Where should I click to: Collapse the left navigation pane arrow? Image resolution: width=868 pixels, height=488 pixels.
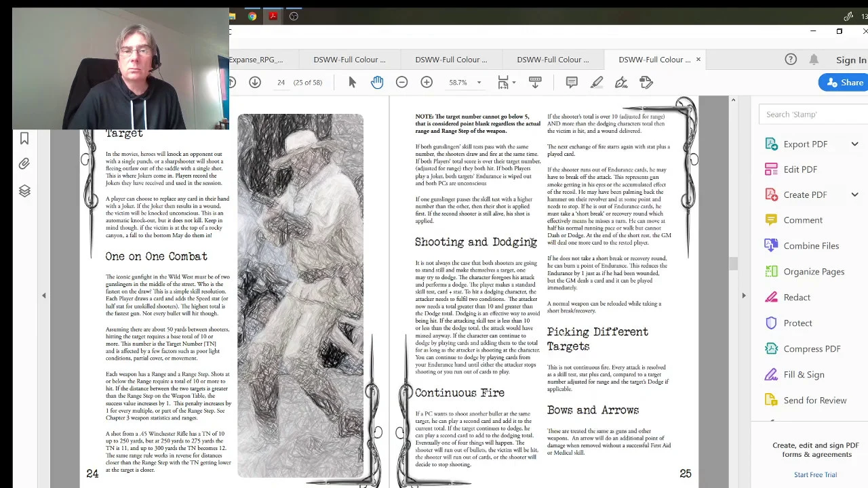44,296
